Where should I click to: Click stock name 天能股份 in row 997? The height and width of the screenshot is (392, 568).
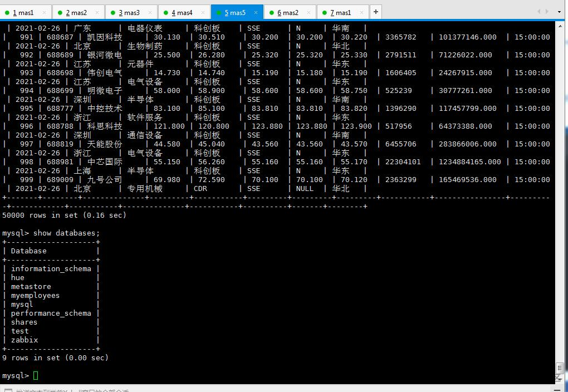click(x=105, y=144)
